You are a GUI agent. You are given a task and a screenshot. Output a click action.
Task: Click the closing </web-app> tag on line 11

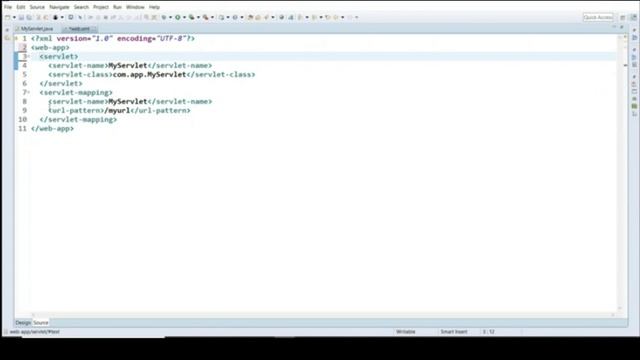pyautogui.click(x=52, y=128)
